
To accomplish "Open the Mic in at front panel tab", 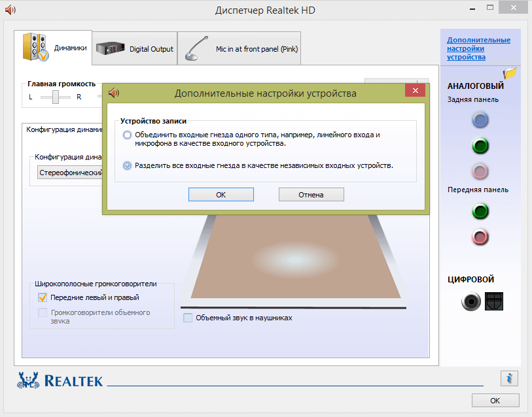I will click(239, 48).
